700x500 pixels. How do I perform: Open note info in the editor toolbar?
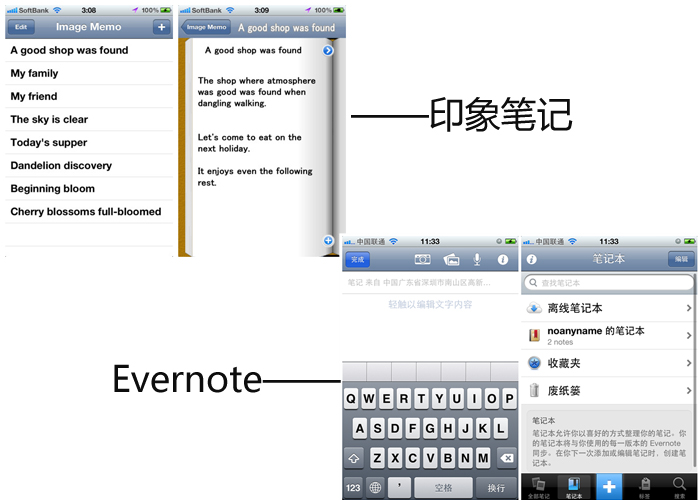(x=503, y=259)
